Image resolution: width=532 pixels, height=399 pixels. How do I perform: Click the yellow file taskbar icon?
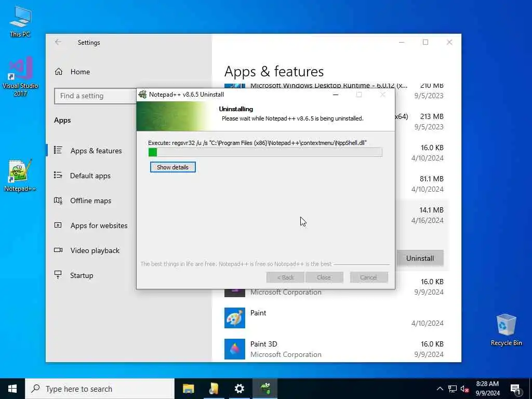[x=214, y=389]
